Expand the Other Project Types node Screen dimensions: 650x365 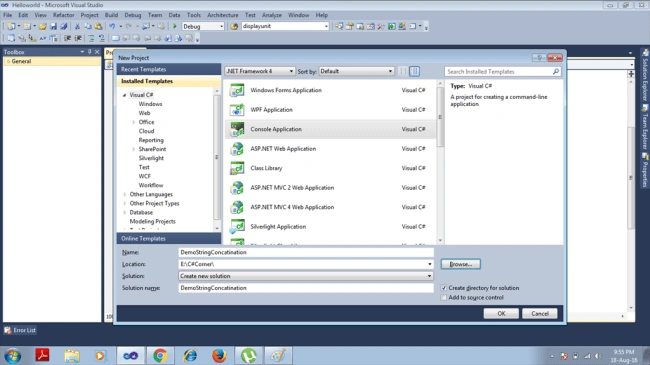[125, 204]
